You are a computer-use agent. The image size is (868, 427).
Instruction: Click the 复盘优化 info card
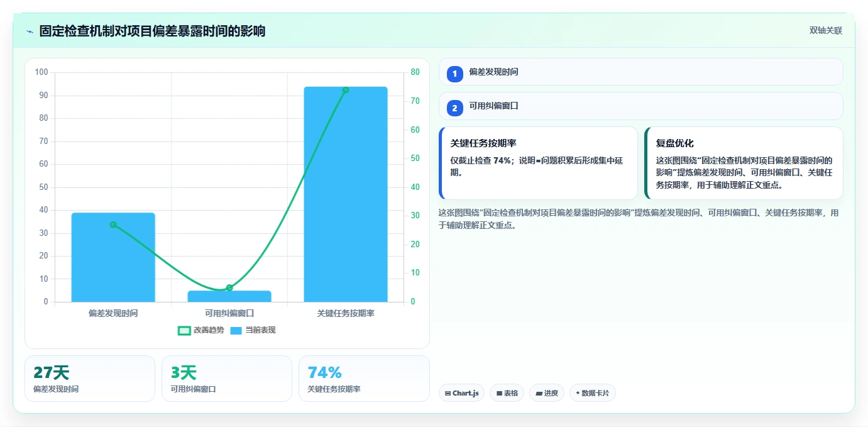click(744, 163)
